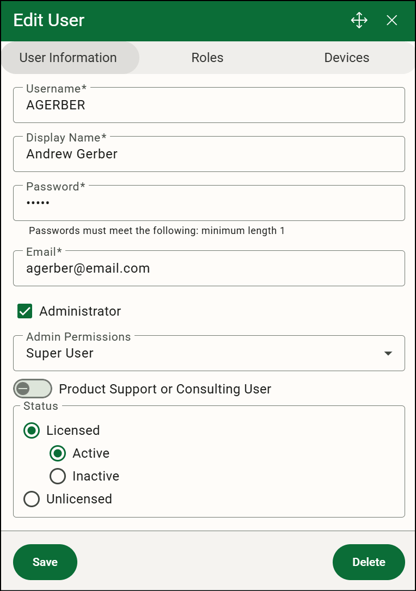Click the Delete button

tap(369, 562)
